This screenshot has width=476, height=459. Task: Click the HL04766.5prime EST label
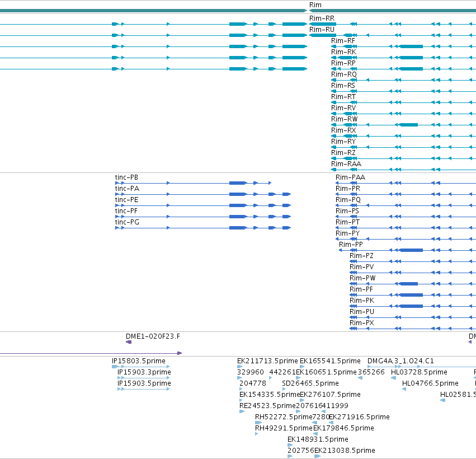tap(430, 383)
